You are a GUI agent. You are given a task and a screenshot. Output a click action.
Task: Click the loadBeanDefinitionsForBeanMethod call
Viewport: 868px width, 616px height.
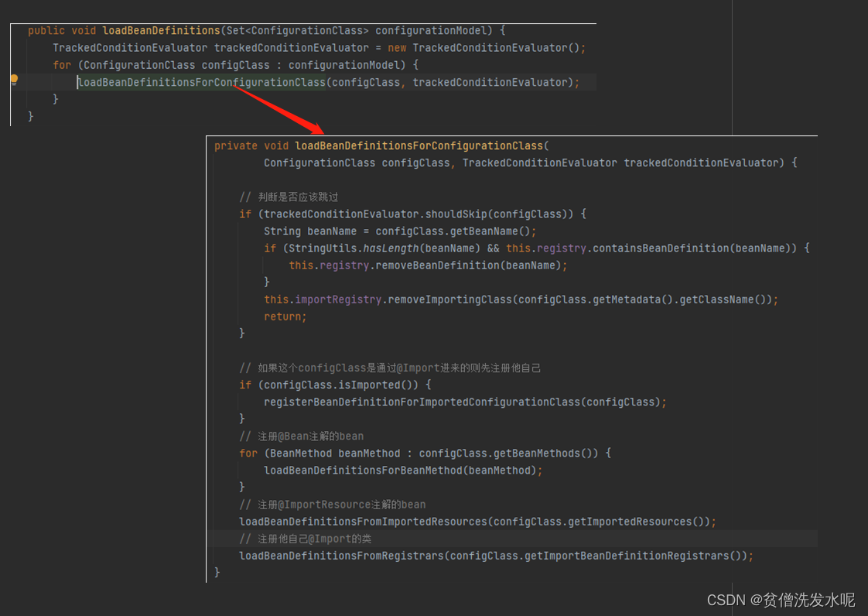[x=361, y=471]
